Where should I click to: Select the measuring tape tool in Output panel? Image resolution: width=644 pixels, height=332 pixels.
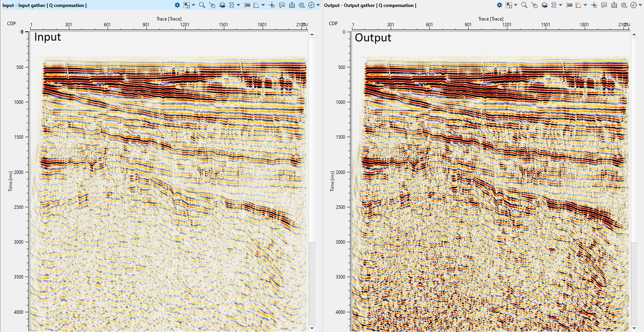[624, 5]
